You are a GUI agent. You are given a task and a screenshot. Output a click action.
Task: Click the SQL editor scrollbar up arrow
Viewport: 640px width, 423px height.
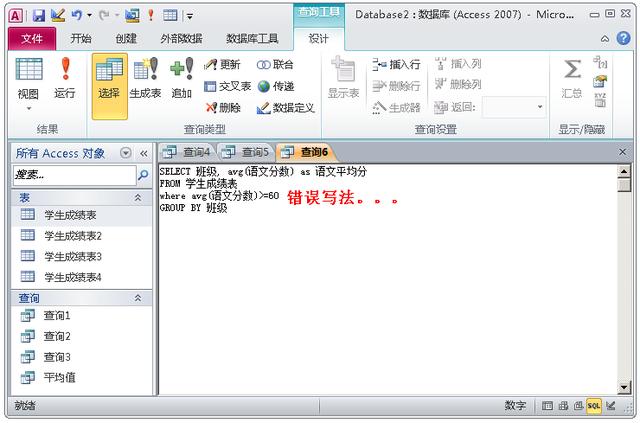pos(624,171)
